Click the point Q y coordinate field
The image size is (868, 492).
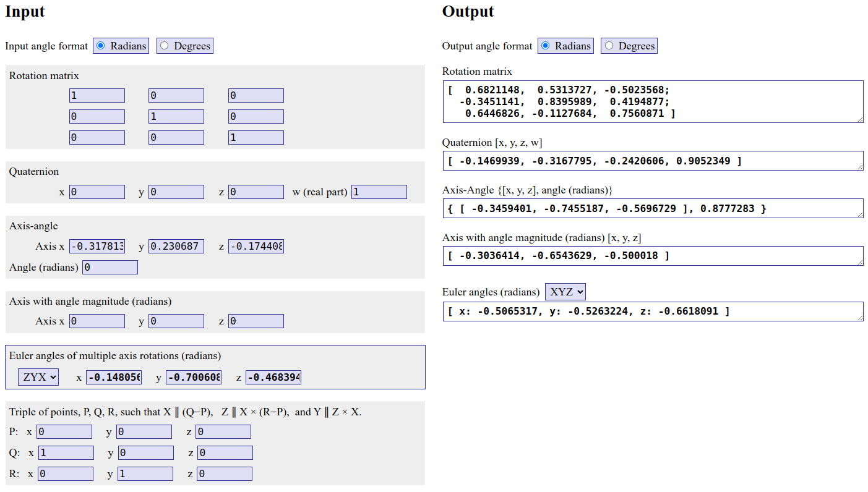146,452
